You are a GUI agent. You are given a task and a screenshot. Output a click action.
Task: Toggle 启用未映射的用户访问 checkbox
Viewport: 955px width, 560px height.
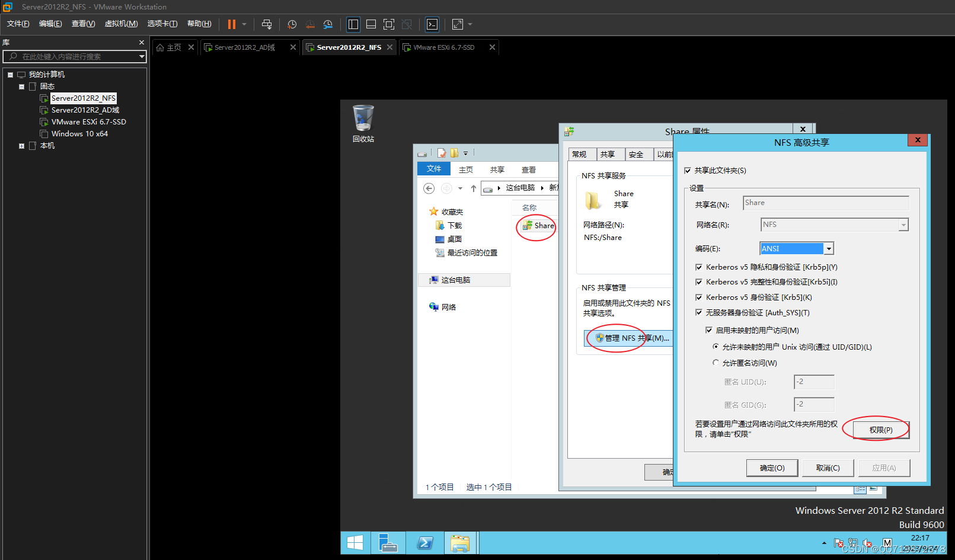tap(709, 330)
